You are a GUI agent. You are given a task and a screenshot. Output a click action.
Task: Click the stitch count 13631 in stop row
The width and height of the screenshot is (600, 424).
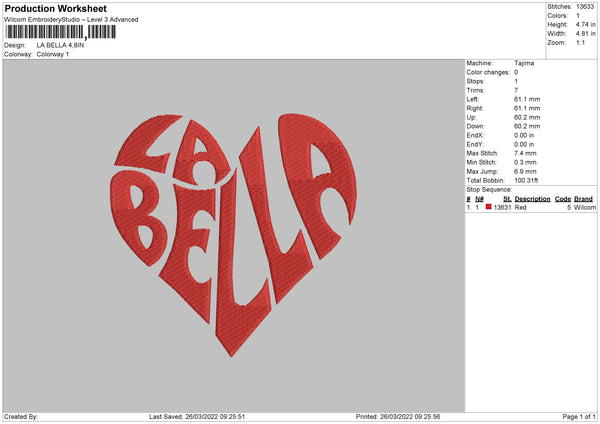(502, 207)
